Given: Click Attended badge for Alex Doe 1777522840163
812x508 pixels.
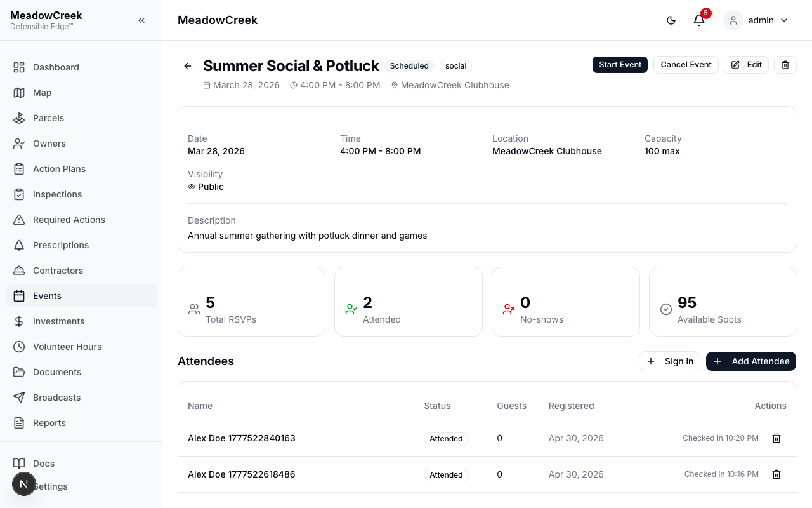Looking at the screenshot, I should [x=446, y=439].
